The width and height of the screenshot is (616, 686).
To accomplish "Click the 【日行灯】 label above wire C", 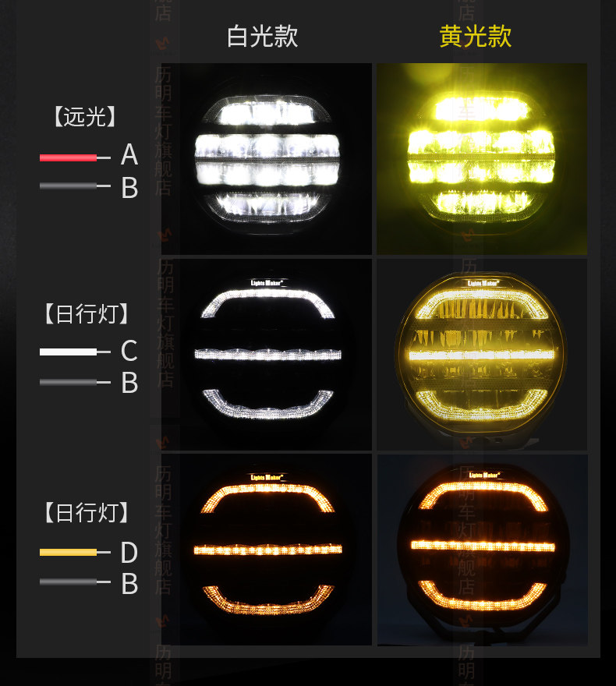I will [87, 313].
